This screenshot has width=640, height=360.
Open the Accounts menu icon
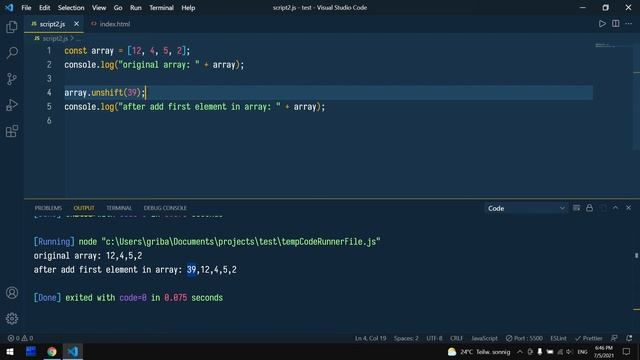coord(12,293)
